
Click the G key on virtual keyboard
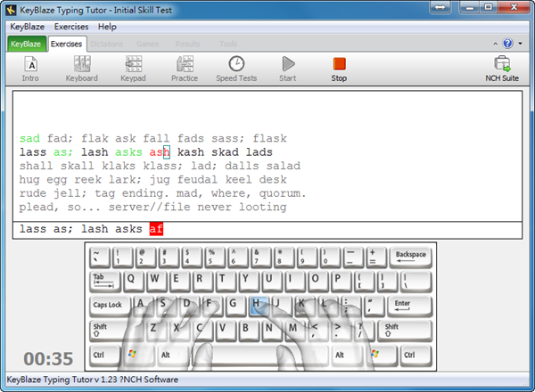pos(235,306)
